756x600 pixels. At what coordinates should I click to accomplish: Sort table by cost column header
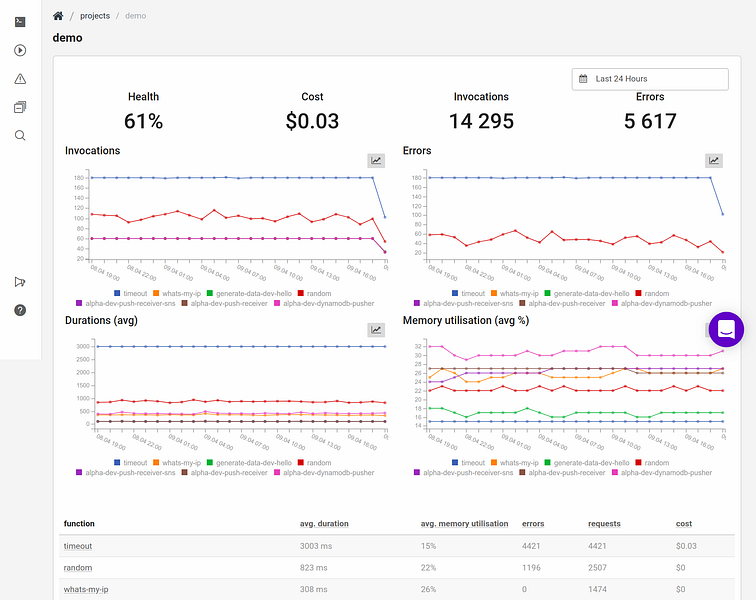(684, 524)
